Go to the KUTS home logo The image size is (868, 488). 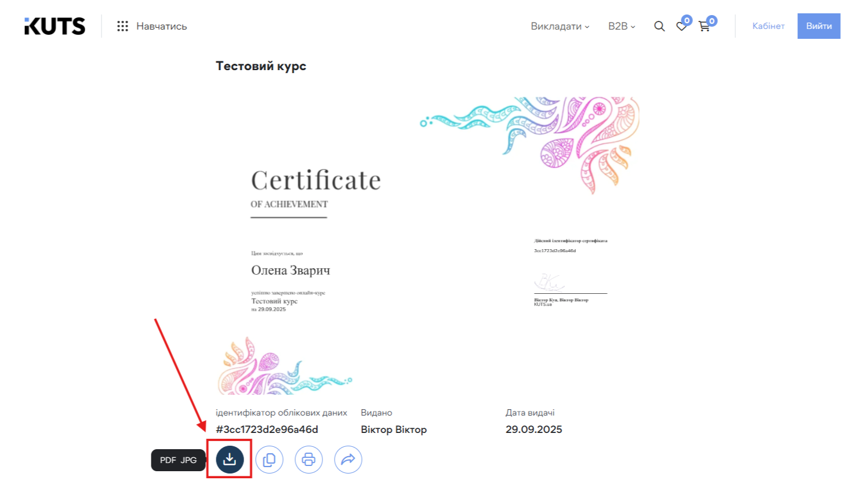[x=55, y=26]
